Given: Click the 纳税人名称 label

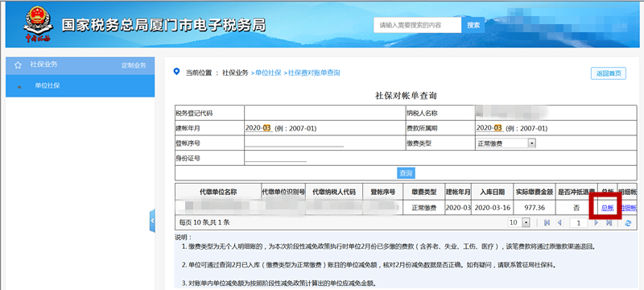Looking at the screenshot, I should pyautogui.click(x=422, y=113).
